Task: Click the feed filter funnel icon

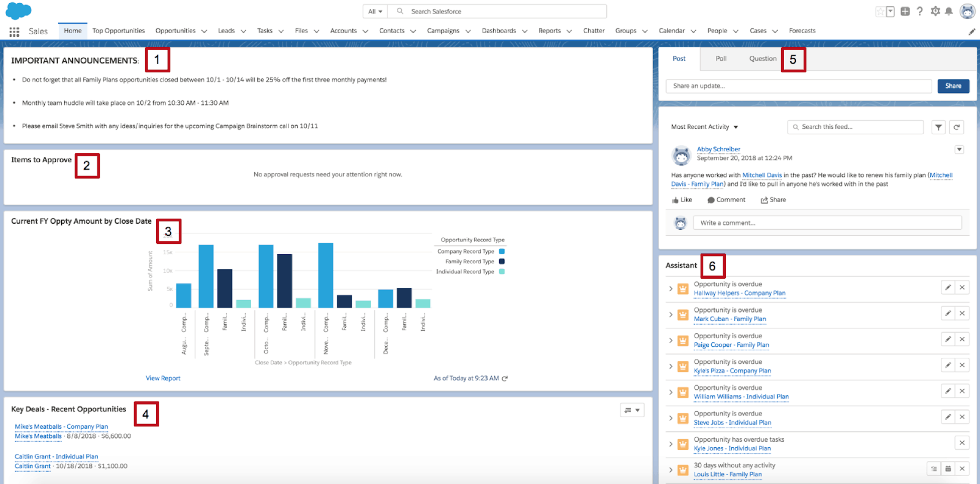Action: (938, 127)
